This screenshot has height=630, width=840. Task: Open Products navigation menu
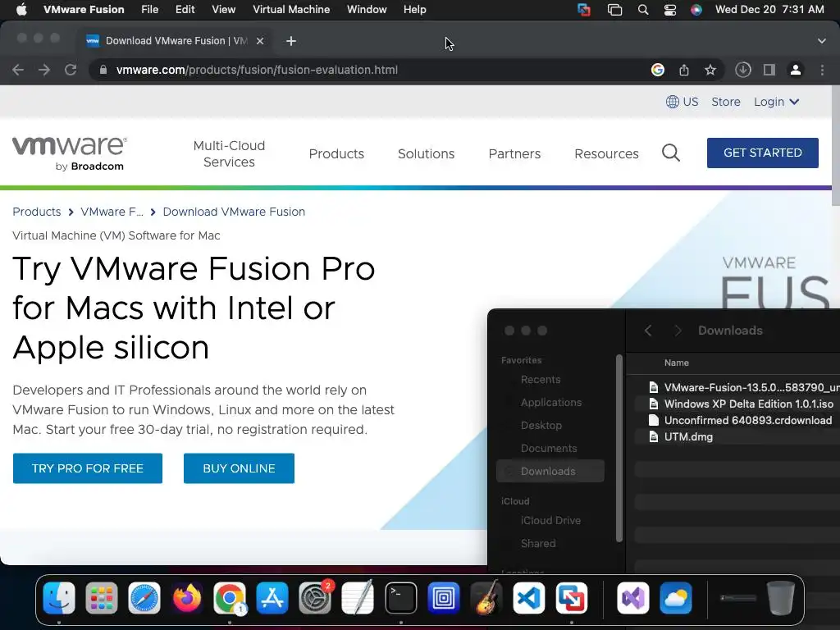pos(336,153)
